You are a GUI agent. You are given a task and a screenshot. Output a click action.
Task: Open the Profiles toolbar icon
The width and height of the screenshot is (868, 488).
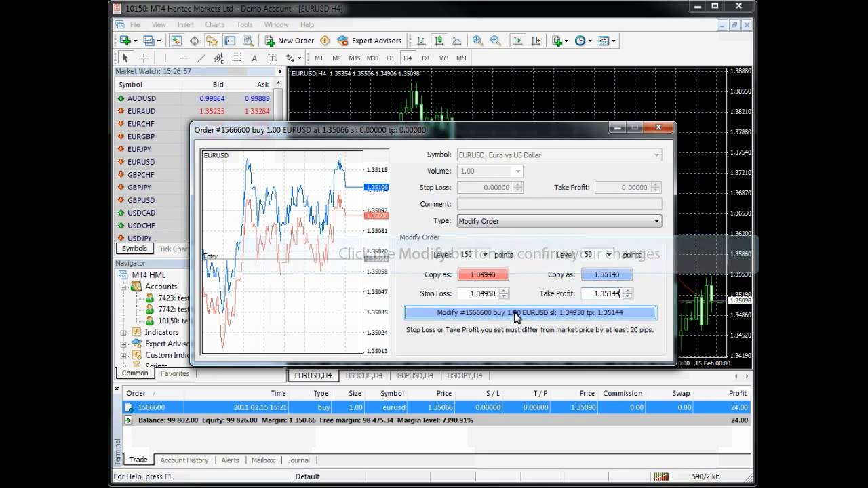pyautogui.click(x=149, y=41)
